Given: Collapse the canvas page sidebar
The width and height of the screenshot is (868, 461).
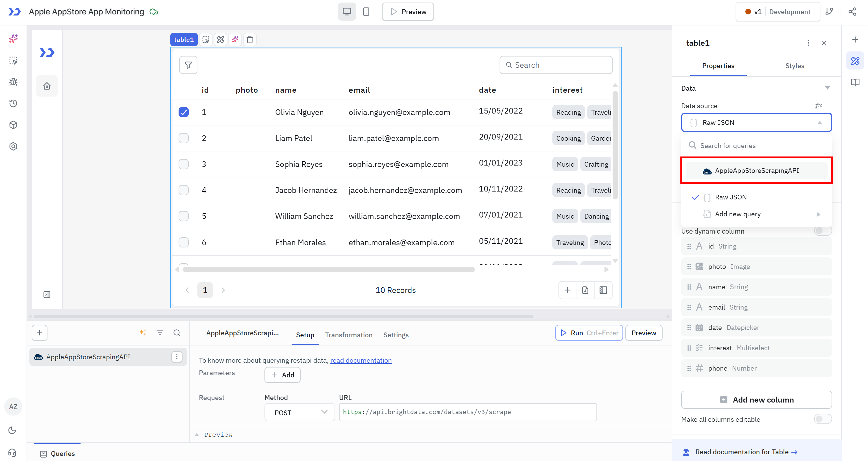Looking at the screenshot, I should pos(47,295).
